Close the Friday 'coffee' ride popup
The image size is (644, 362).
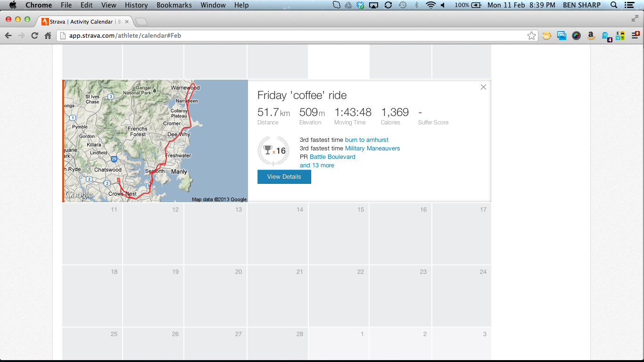coord(483,87)
